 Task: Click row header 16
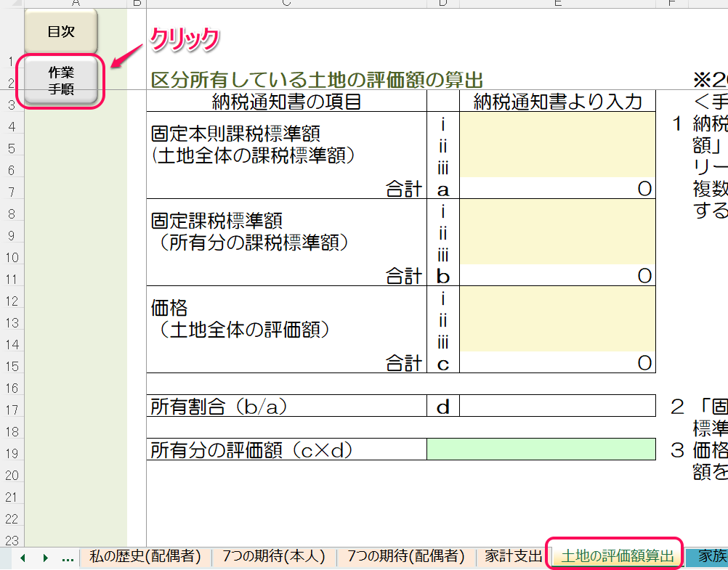point(12,388)
